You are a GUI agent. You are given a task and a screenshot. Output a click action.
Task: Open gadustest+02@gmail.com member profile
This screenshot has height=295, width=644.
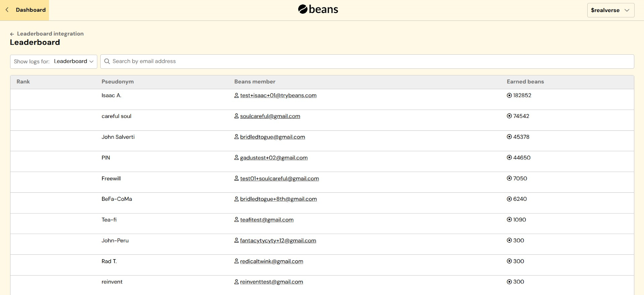point(274,158)
